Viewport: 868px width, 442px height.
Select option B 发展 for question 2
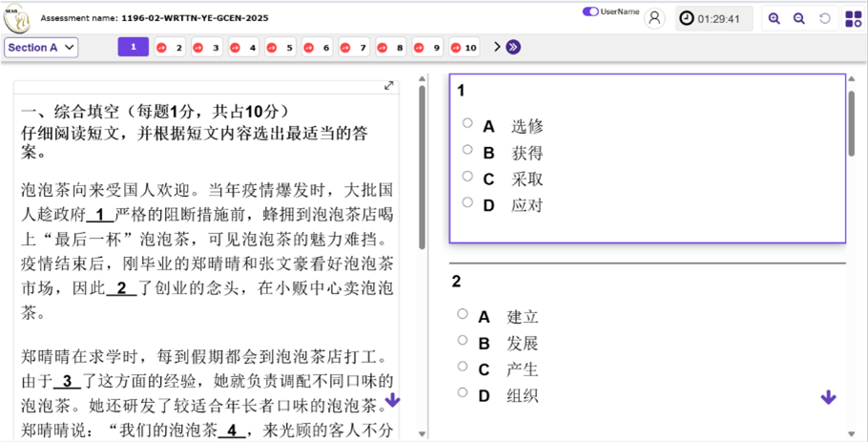[x=463, y=340]
